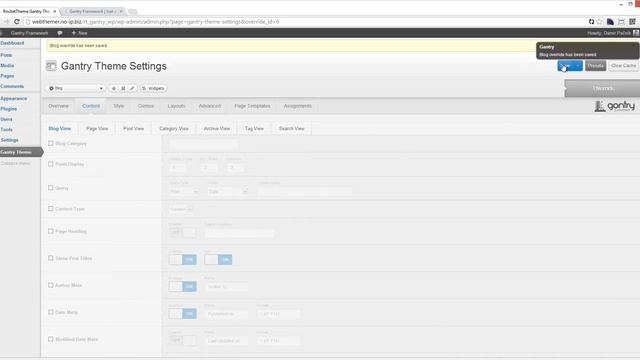
Task: Click the middle icon between the plus and pencil icons
Action: pyautogui.click(x=123, y=88)
